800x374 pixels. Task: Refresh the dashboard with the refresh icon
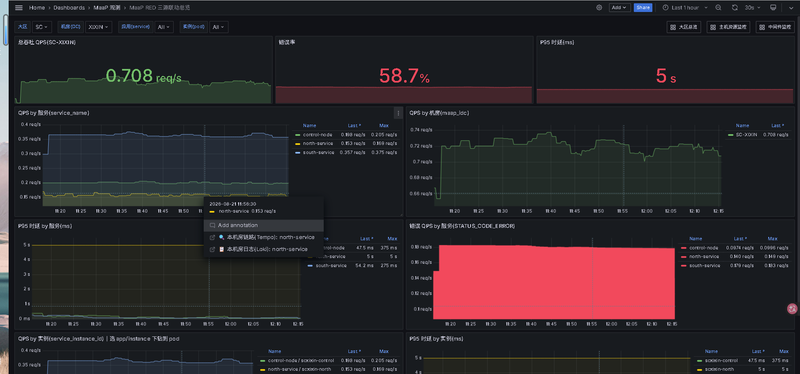pos(735,8)
